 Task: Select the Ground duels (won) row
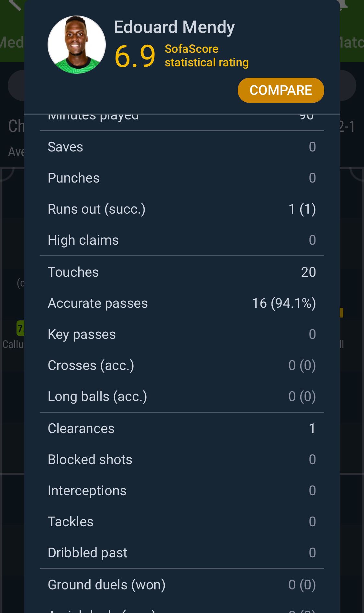point(182,585)
